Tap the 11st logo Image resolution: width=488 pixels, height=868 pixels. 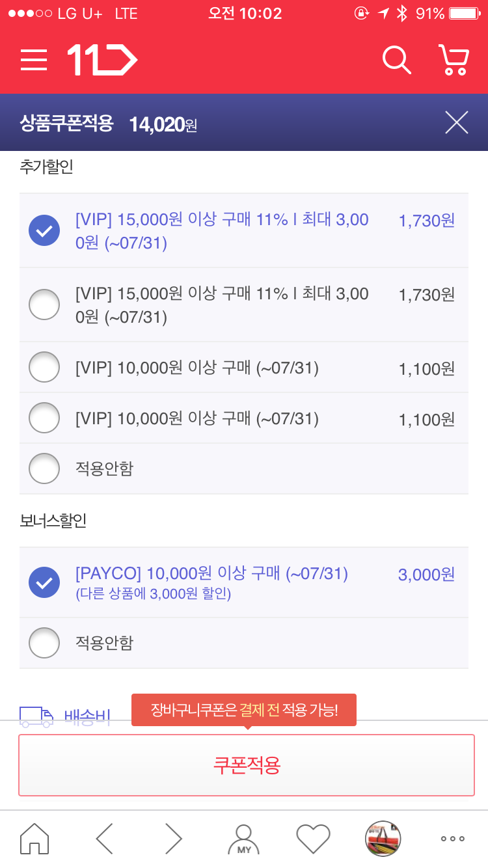click(102, 61)
